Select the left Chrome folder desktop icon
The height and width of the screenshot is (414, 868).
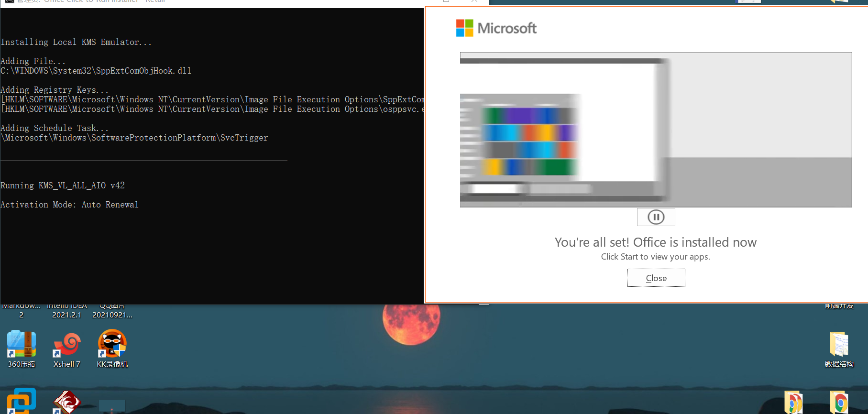793,403
